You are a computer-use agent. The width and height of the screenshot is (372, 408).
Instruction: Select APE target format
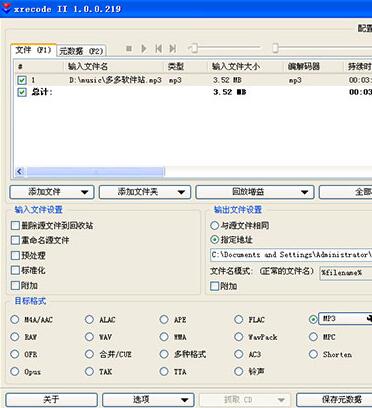(x=164, y=319)
